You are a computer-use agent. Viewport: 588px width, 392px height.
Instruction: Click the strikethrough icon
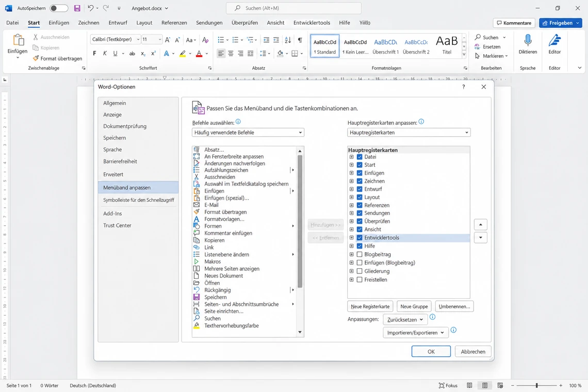pos(132,54)
